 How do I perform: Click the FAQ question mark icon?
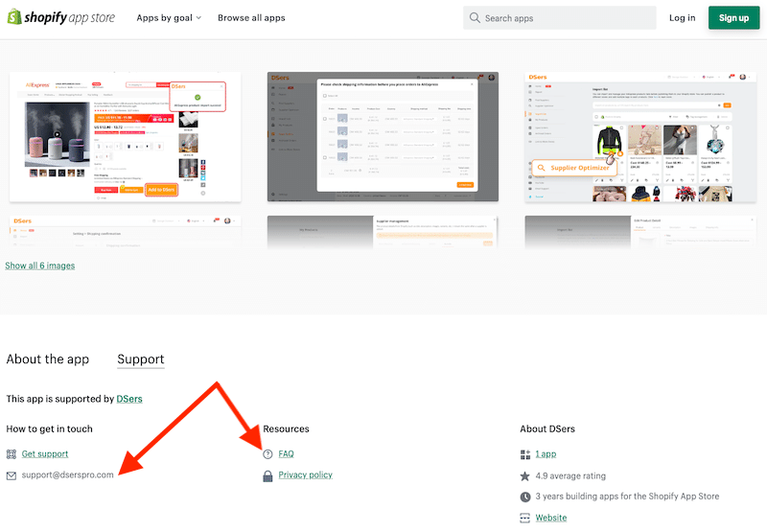(267, 454)
